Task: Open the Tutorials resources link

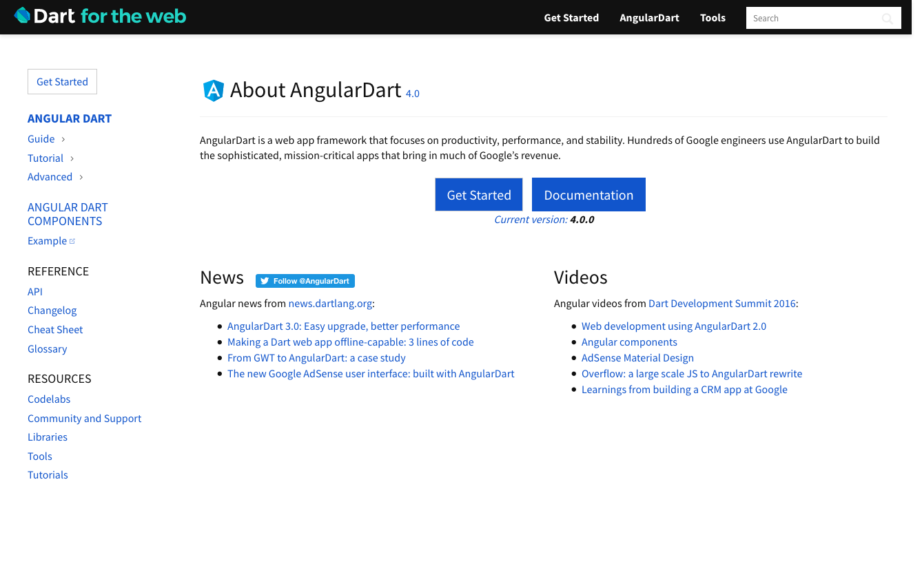Action: pyautogui.click(x=48, y=475)
